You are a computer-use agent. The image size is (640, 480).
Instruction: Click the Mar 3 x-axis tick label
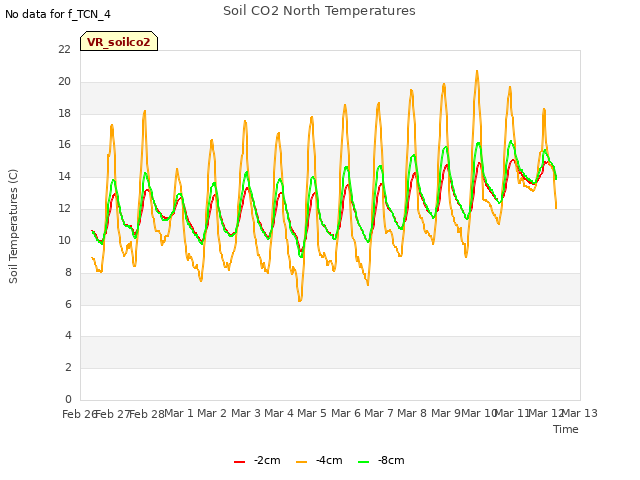click(x=246, y=413)
